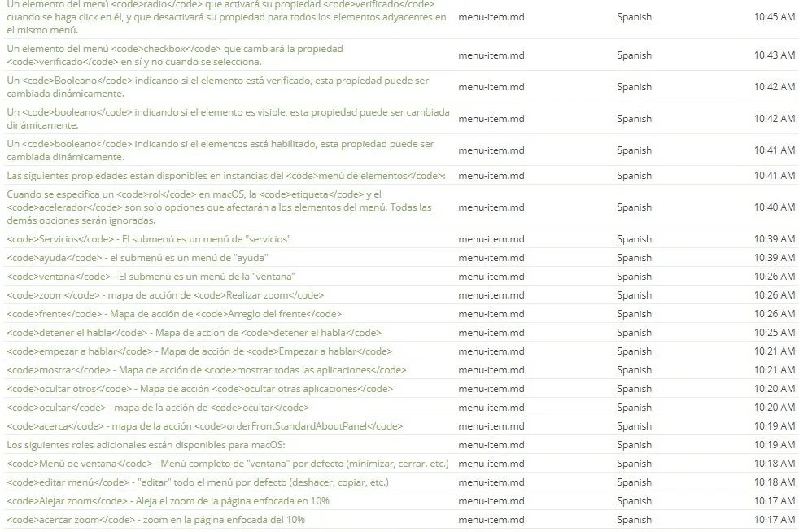Select the 'Booleano' verificado translation string
This screenshot has width=799, height=532.
tap(217, 86)
